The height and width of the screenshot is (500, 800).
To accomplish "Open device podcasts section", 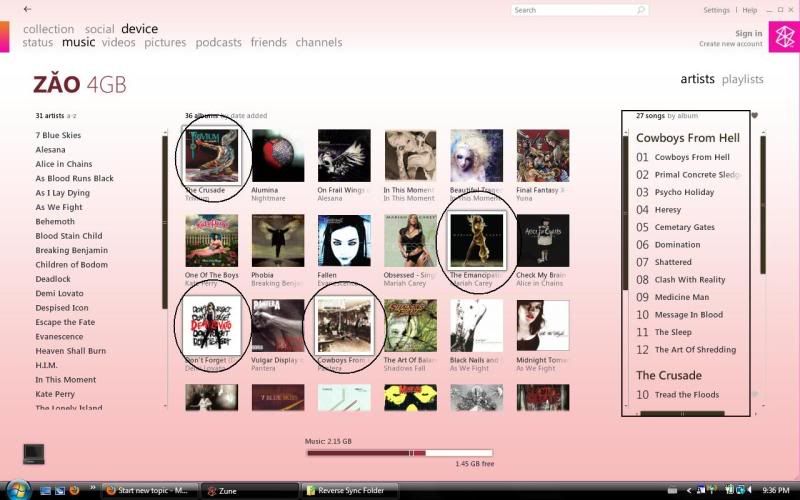I will pos(218,42).
